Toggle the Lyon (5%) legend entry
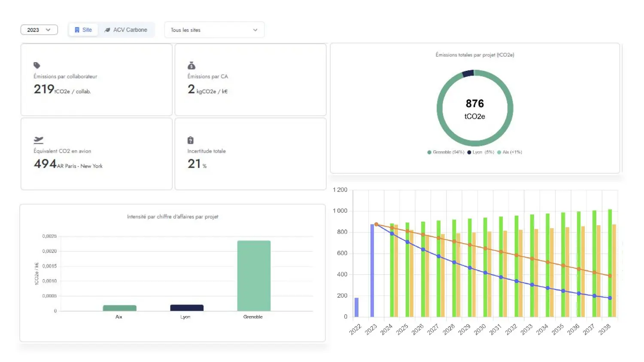The width and height of the screenshot is (644, 362). [481, 152]
